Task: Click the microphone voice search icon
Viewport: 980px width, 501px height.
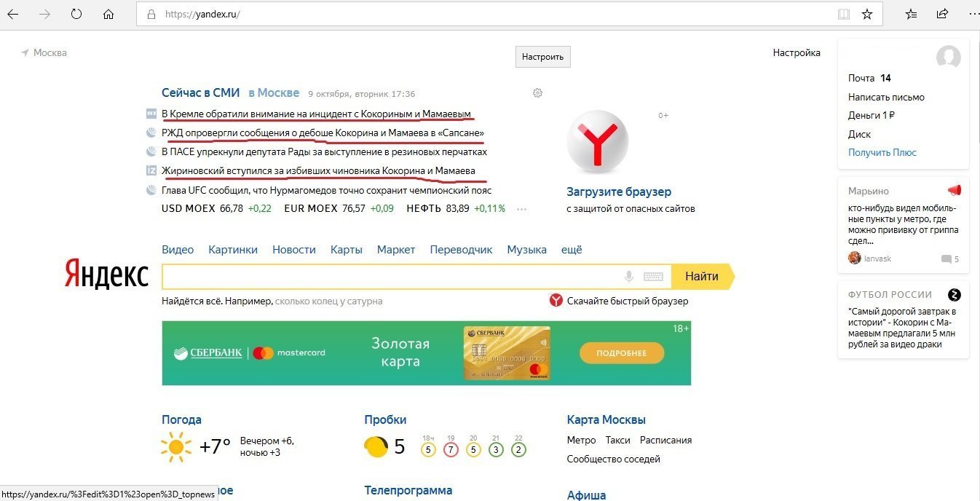Action: (x=629, y=277)
